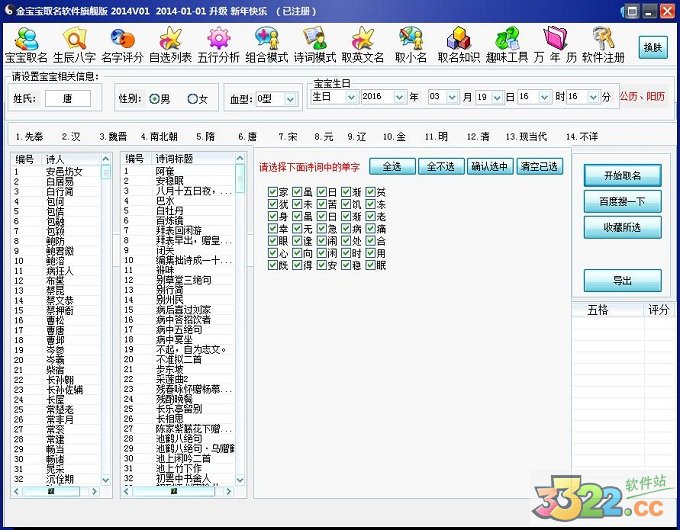Image resolution: width=680 pixels, height=530 pixels.
Task: Click right arrow under the 诗人 list
Action: click(x=95, y=491)
